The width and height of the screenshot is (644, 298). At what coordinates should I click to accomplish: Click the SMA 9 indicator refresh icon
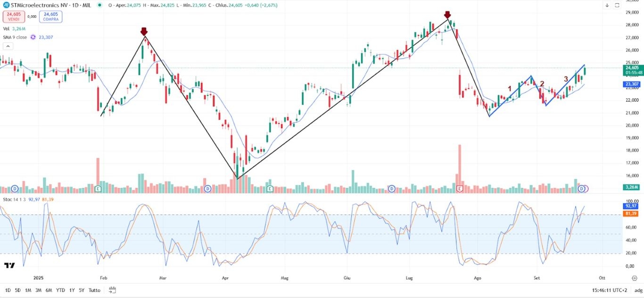pos(33,37)
